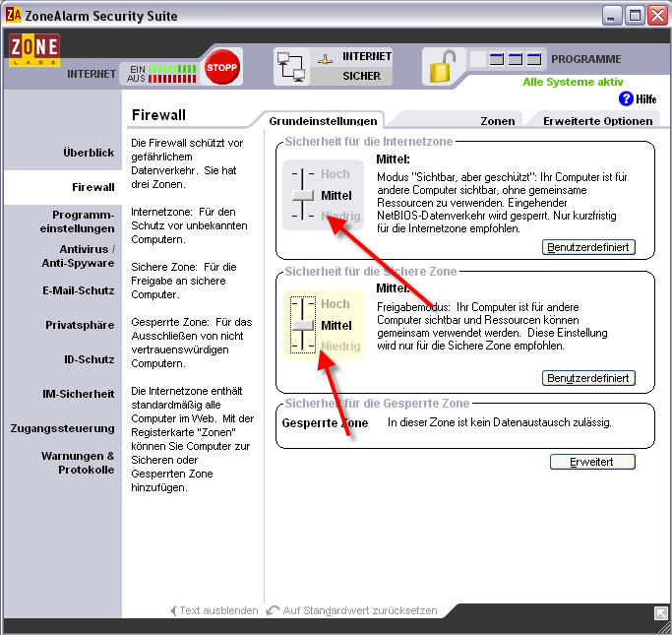672x635 pixels.
Task: Switch to Grundeinstellungen tab
Action: tap(323, 121)
